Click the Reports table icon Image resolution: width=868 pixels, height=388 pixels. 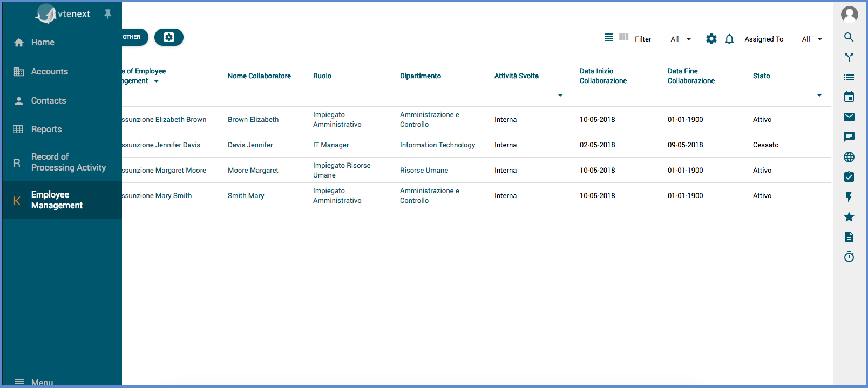pyautogui.click(x=18, y=130)
